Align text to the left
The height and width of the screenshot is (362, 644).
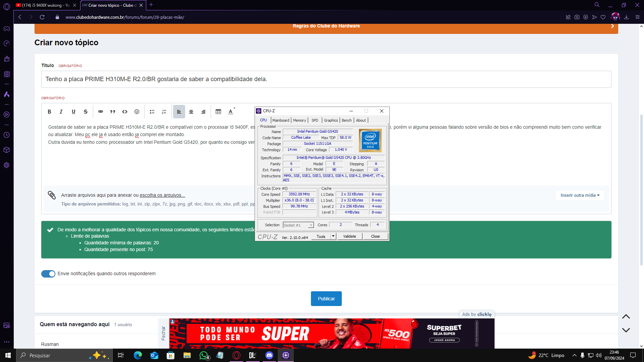[x=179, y=112]
